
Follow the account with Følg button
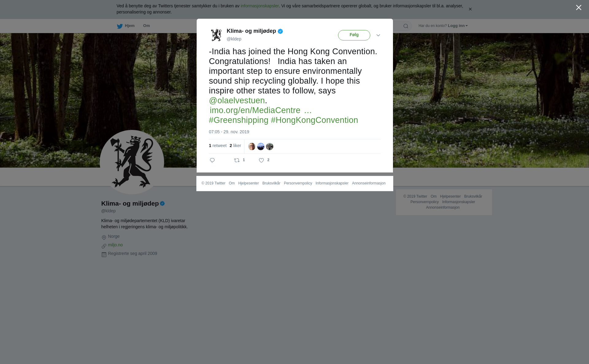coord(354,35)
